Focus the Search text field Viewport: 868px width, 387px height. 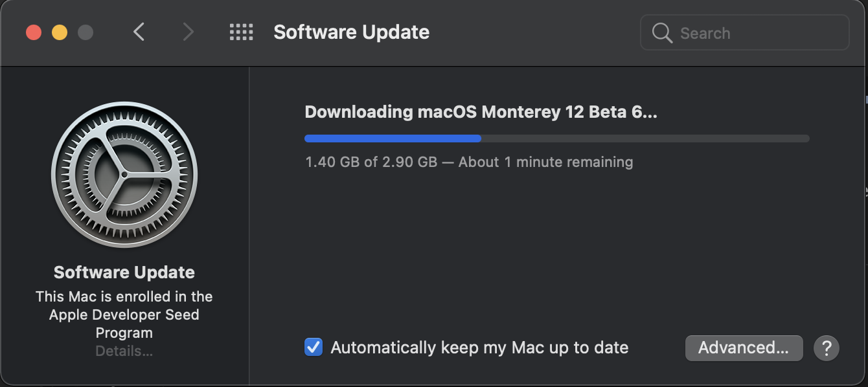(x=758, y=33)
